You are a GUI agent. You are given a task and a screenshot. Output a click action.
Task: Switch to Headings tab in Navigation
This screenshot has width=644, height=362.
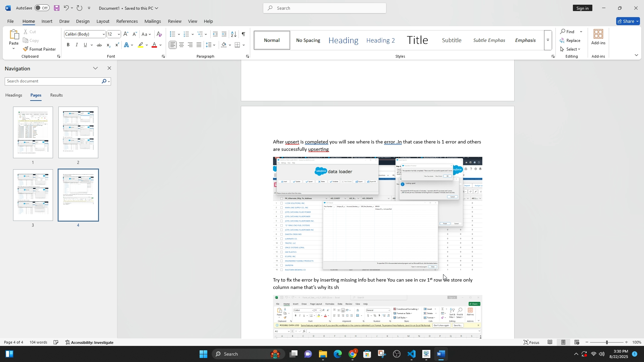(14, 95)
